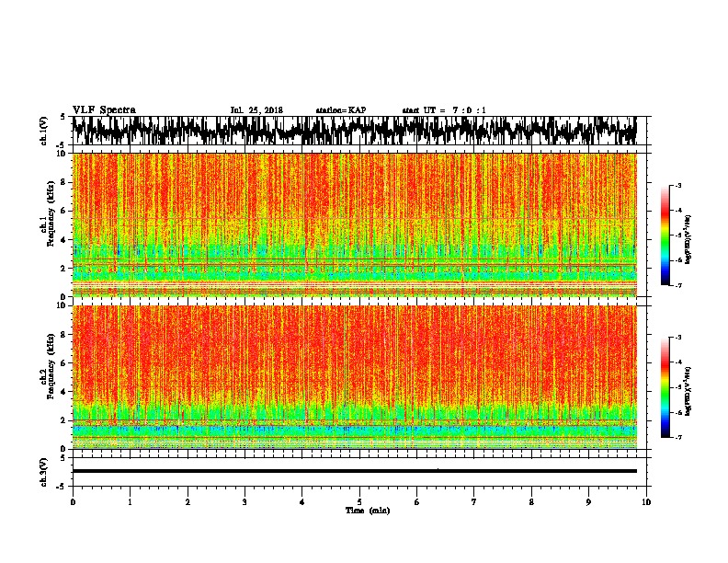This screenshot has height=563, width=728.
Task: Click the 'ch.3(V)' waveform axis label
Action: coord(43,472)
